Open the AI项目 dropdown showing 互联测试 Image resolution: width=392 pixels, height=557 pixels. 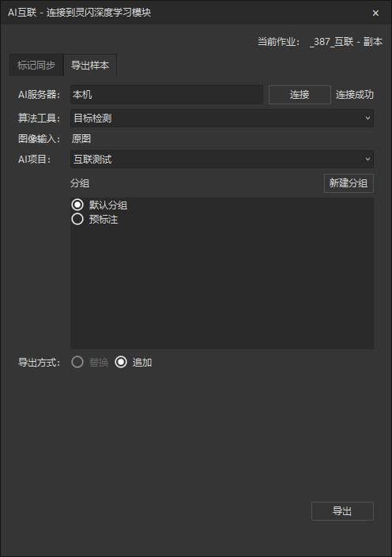[222, 159]
